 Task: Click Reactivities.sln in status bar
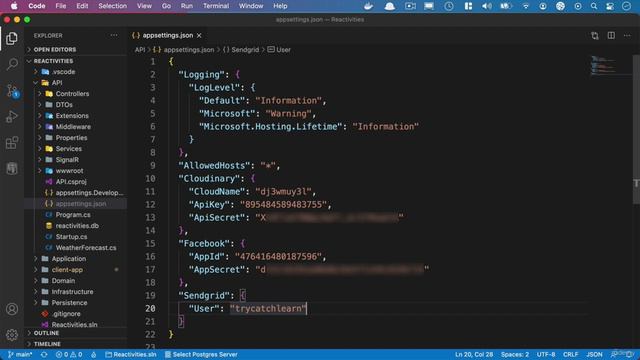[131, 354]
